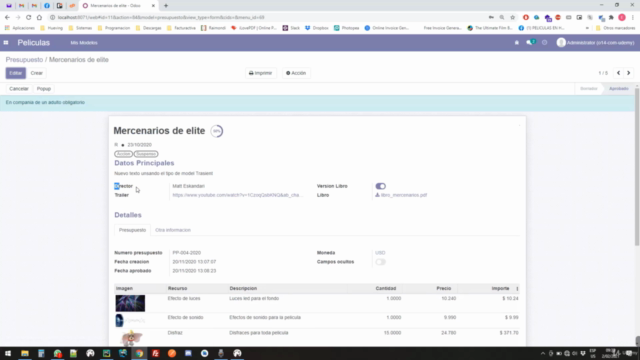Open director Matt Eskandari link
The image size is (640, 360).
point(189,186)
